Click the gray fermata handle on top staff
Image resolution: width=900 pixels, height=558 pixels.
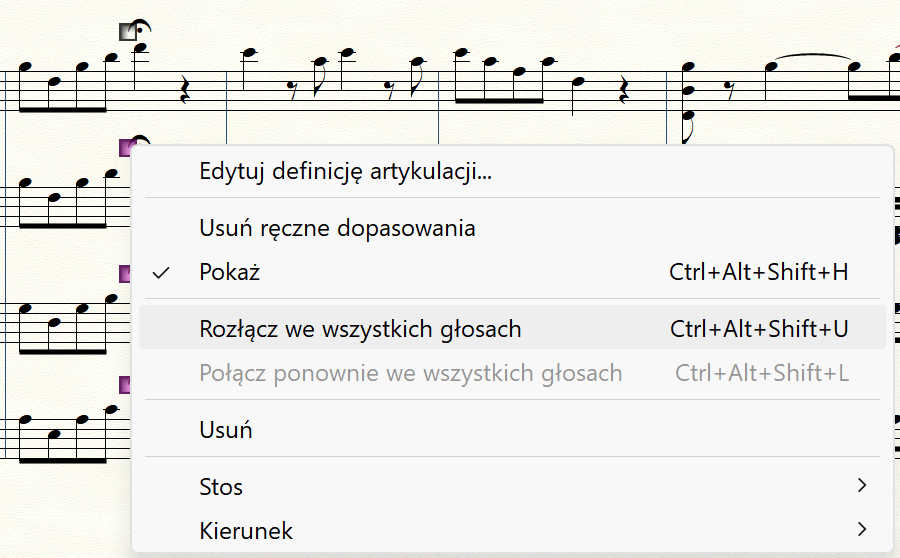tap(127, 32)
